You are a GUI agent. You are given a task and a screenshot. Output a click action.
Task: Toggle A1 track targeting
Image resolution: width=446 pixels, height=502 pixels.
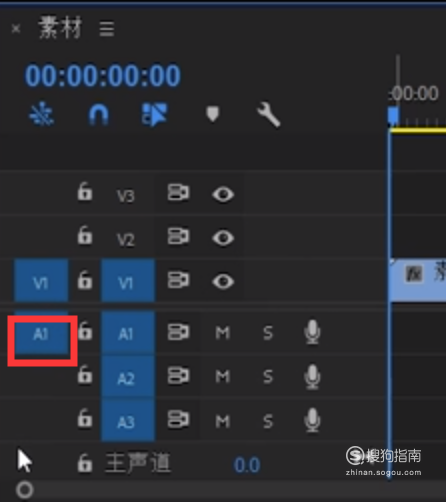(128, 333)
